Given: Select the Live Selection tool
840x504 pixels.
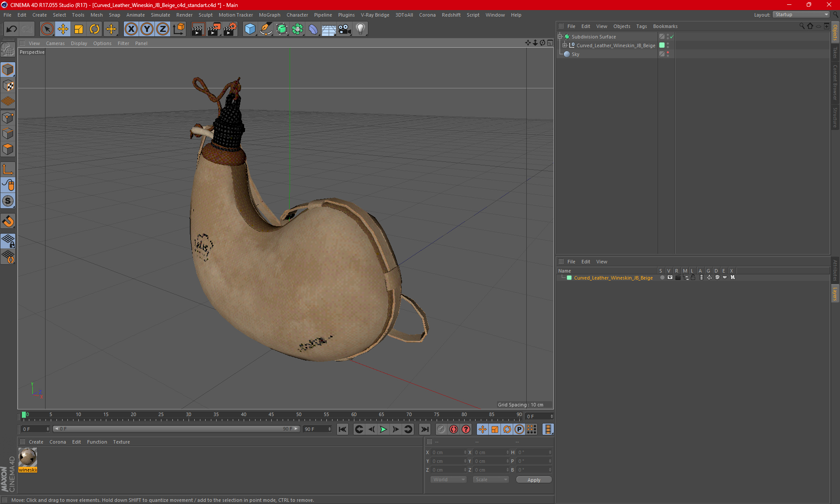Looking at the screenshot, I should [x=47, y=29].
